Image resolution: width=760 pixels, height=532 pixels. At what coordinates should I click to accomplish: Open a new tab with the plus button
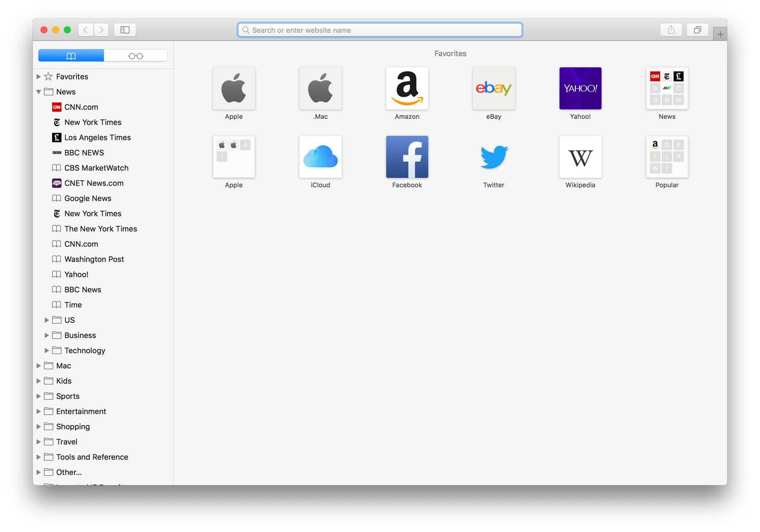[x=720, y=34]
